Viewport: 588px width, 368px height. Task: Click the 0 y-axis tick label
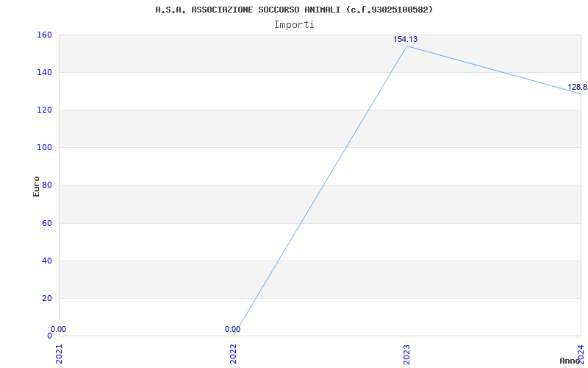[49, 336]
